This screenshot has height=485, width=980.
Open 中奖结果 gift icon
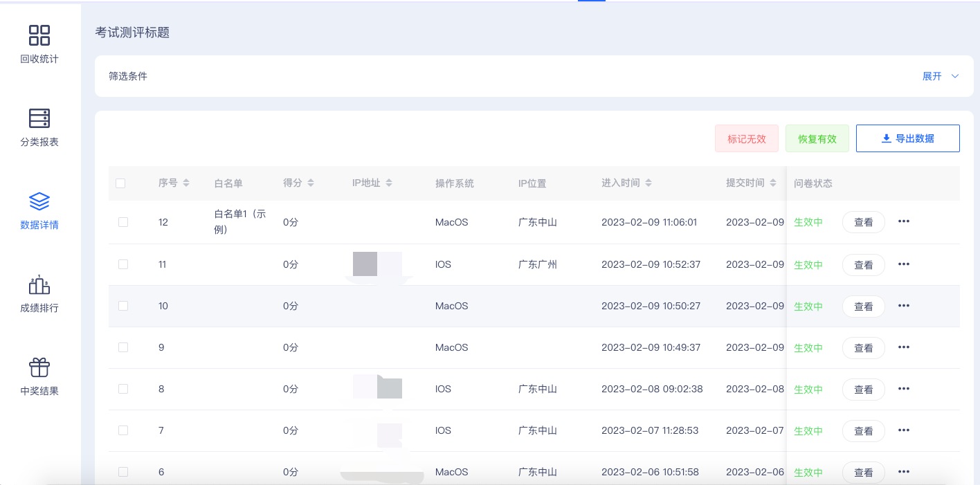pyautogui.click(x=39, y=367)
